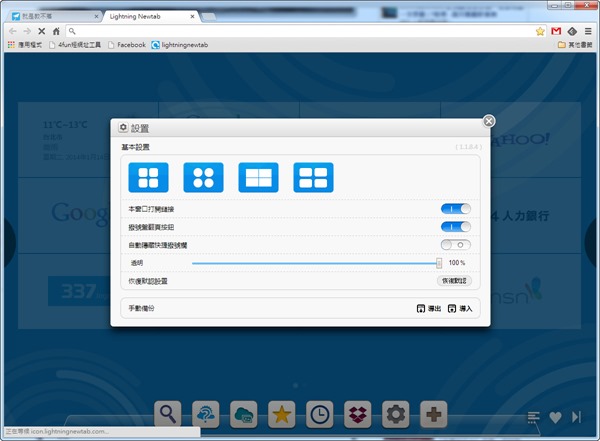Click the 透明 transparency slider handle
The width and height of the screenshot is (600, 441).
point(439,263)
